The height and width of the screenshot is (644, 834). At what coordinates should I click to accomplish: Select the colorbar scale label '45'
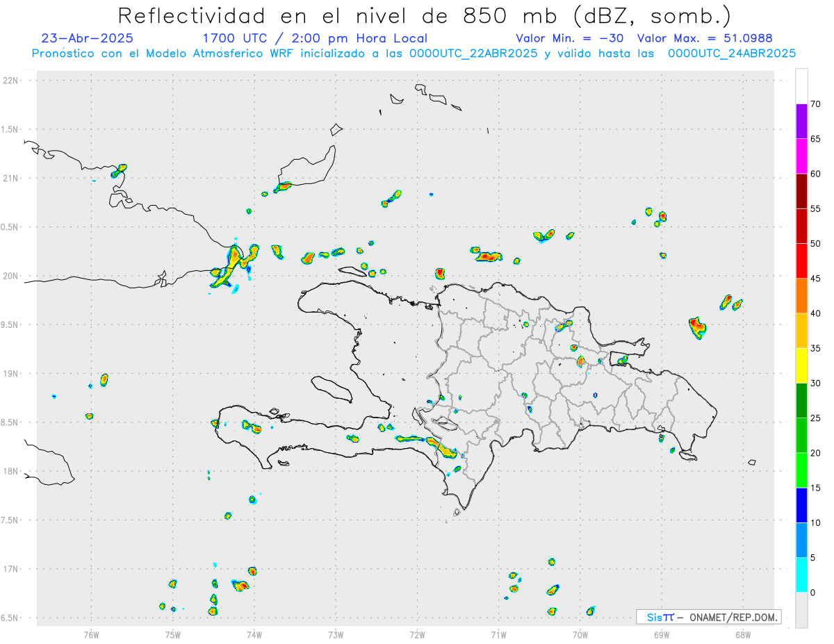pos(816,279)
